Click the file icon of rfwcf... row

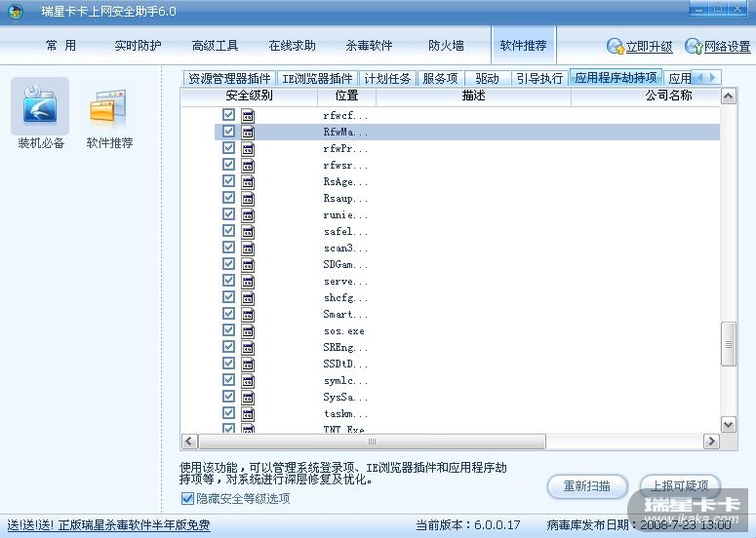point(248,116)
